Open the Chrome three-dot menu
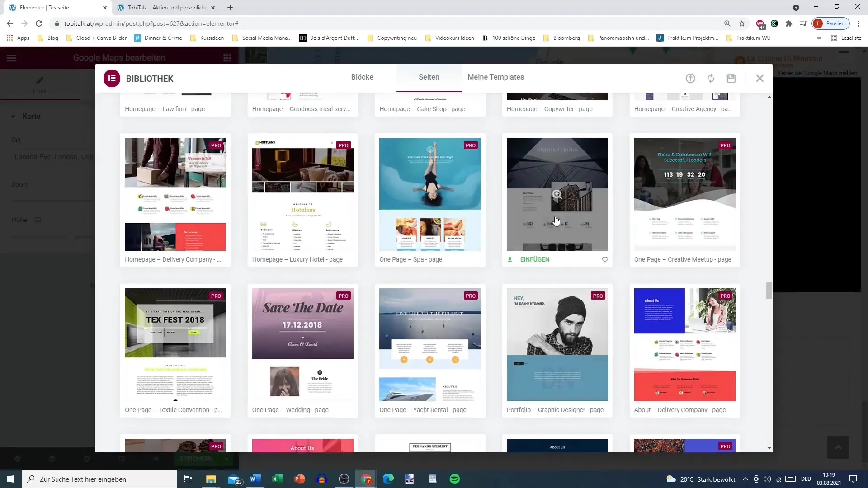The width and height of the screenshot is (868, 488). coord(858,23)
